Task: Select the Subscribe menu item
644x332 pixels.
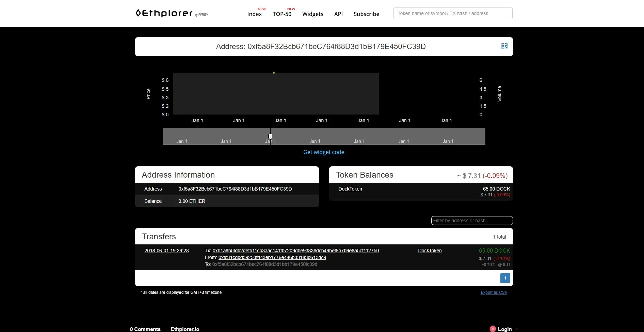Action: click(366, 14)
